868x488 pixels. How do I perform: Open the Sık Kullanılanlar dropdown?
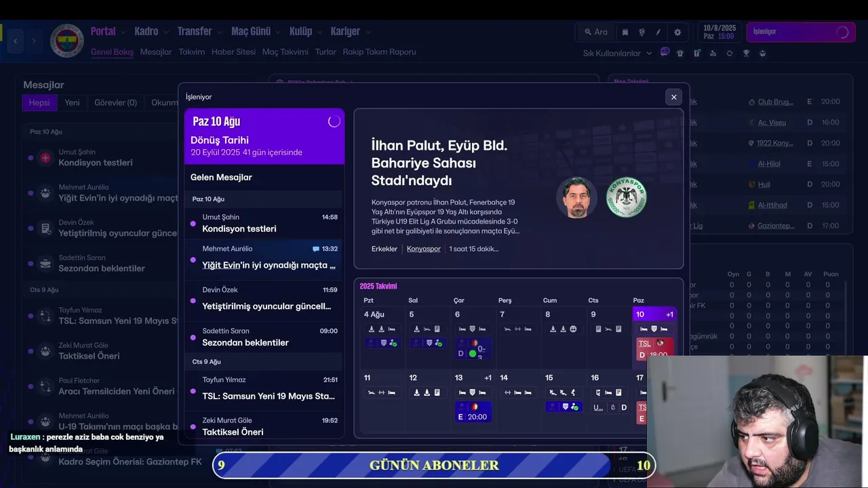[x=617, y=53]
